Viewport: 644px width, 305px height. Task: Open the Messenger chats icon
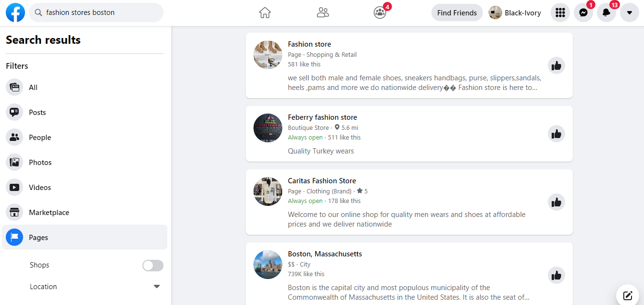(x=583, y=13)
